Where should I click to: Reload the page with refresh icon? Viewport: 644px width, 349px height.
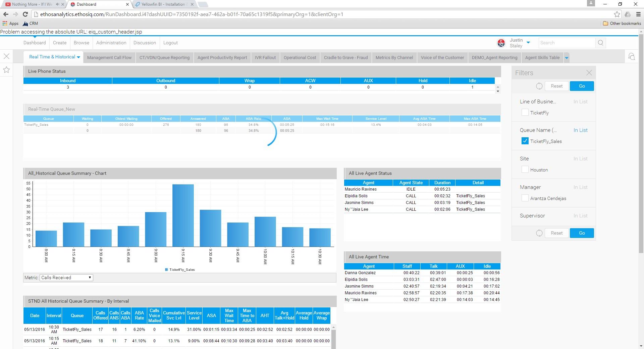pos(25,14)
